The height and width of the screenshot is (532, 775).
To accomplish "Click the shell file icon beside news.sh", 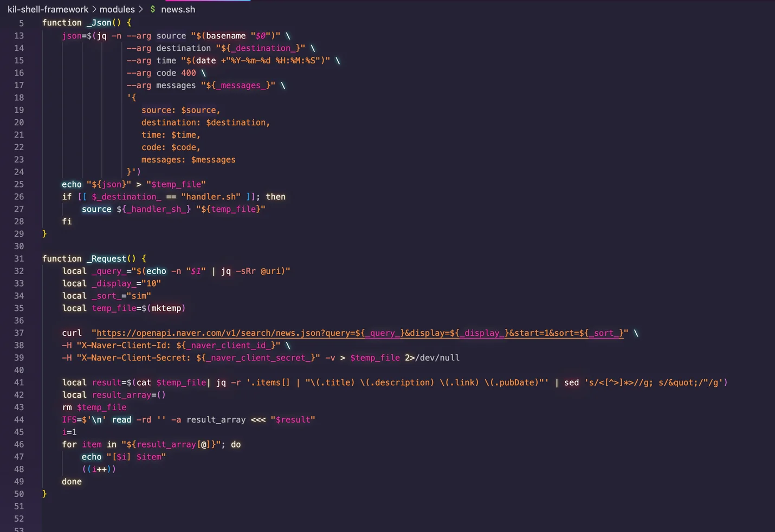I will [x=153, y=9].
